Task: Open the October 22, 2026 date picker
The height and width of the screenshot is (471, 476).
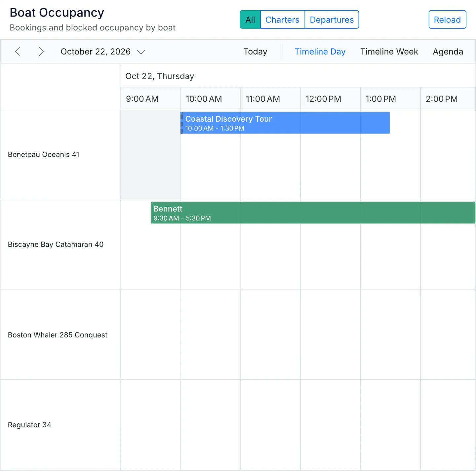Action: (x=103, y=52)
